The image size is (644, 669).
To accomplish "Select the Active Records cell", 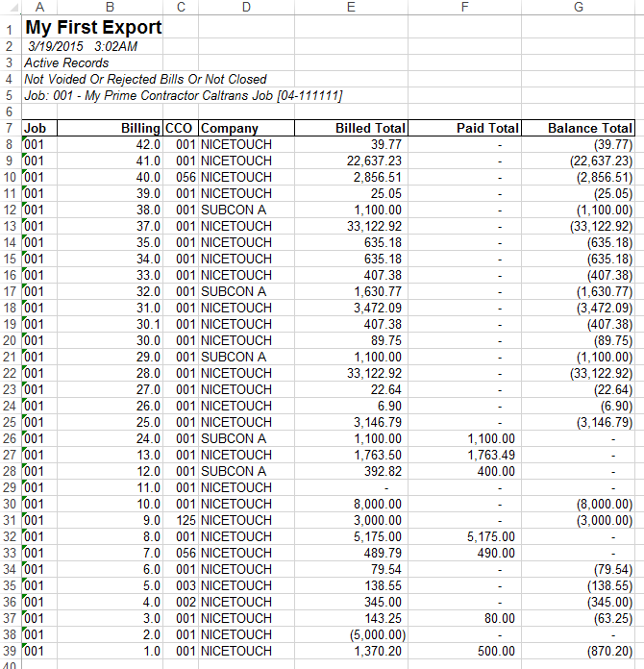I will pos(67,62).
